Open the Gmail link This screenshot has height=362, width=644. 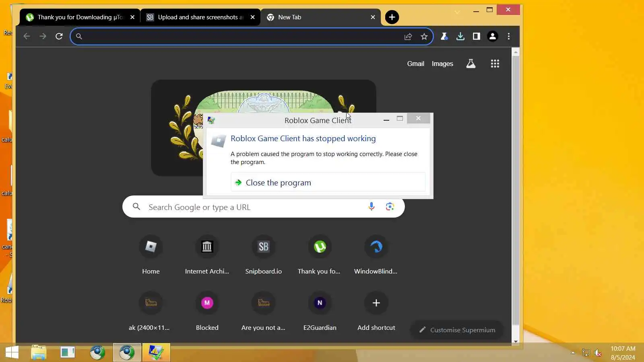tap(416, 64)
